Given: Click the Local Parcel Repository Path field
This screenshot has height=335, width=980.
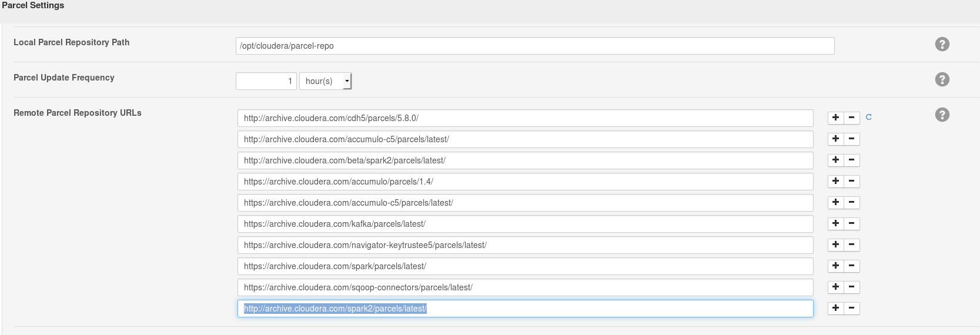Looking at the screenshot, I should tap(534, 46).
